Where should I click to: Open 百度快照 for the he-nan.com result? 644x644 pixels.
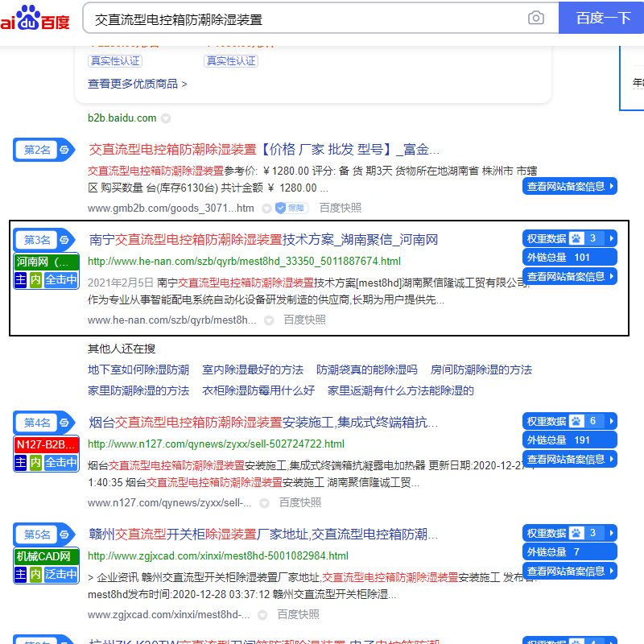coord(305,320)
